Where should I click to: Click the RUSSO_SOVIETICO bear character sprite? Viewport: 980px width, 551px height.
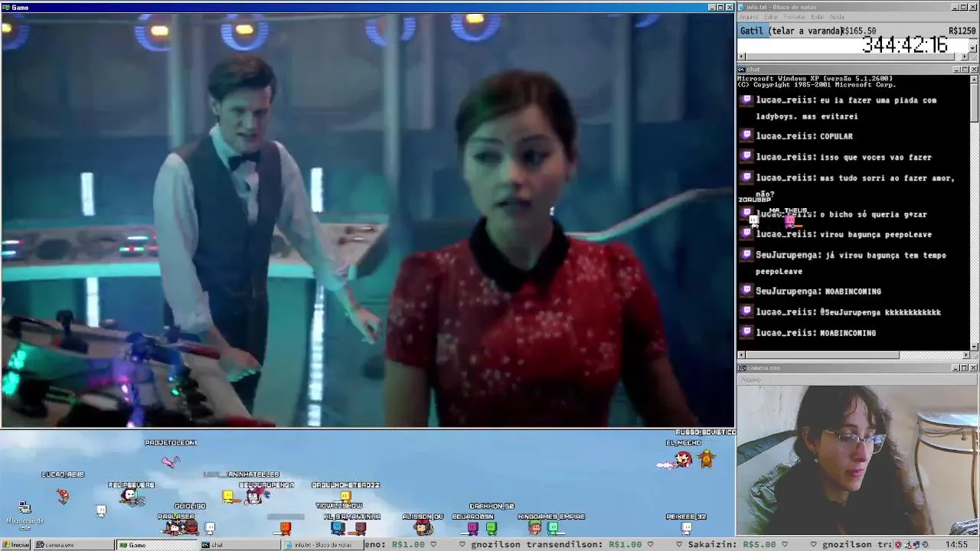pos(707,458)
